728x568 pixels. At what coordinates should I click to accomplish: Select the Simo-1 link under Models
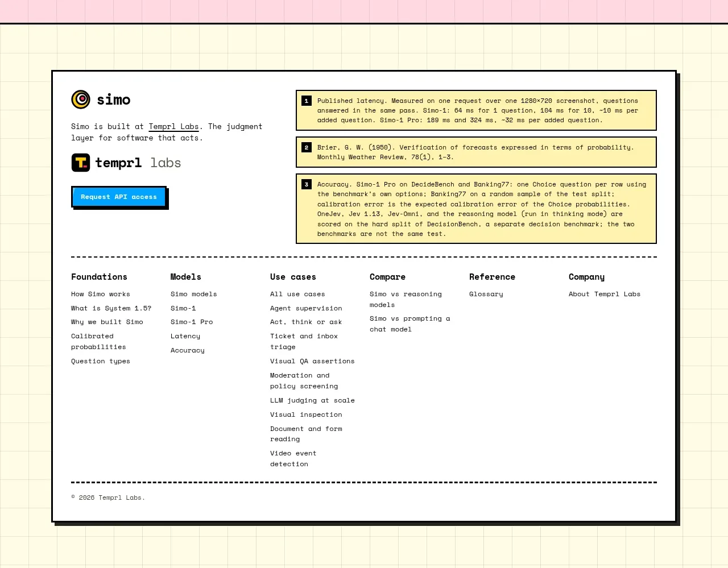point(183,308)
